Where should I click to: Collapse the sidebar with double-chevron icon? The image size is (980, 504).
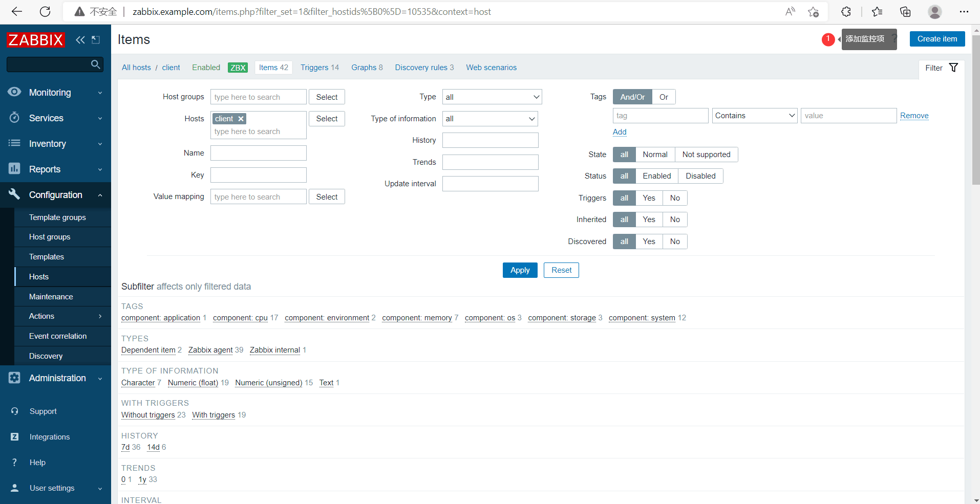pyautogui.click(x=80, y=40)
